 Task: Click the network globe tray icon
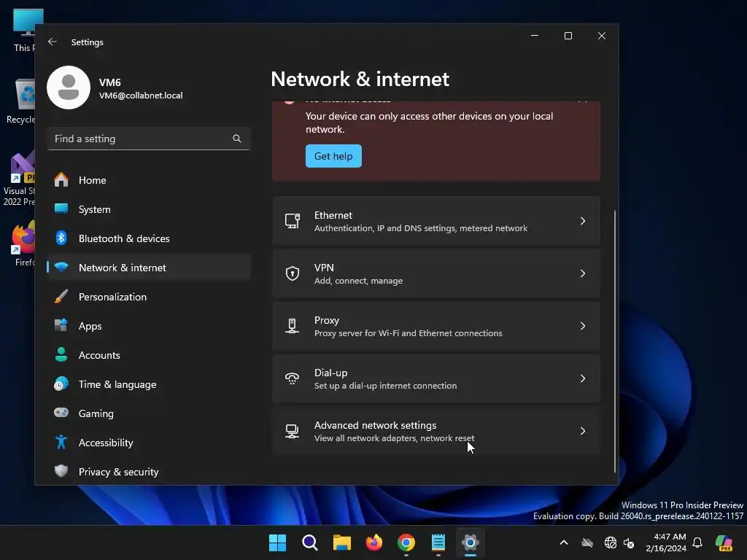(611, 542)
